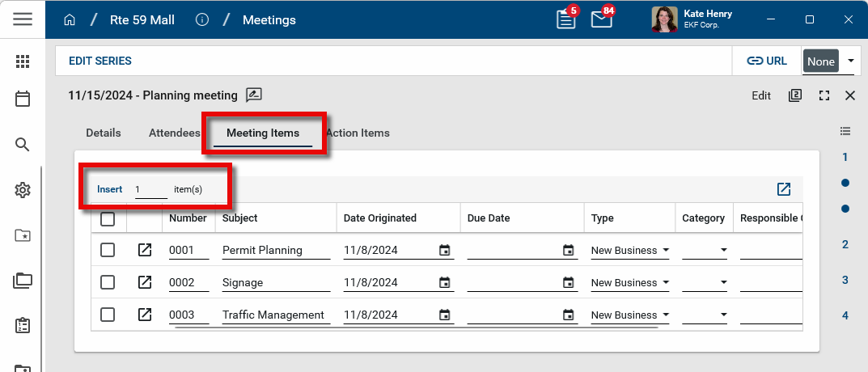Expand the Type dropdown for Permit Planning
The height and width of the screenshot is (372, 868).
(665, 251)
